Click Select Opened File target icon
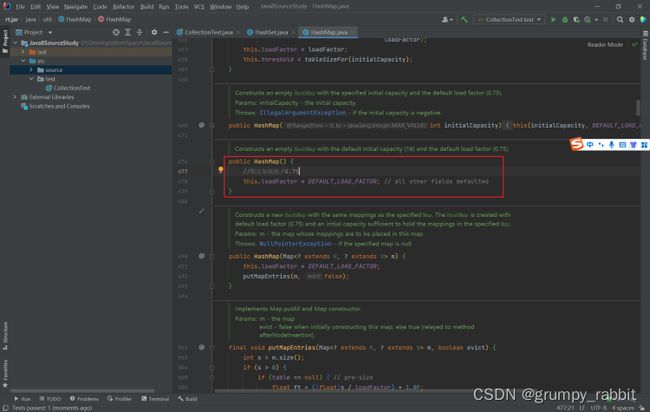Viewport: 650px width, 412px height. (116, 32)
